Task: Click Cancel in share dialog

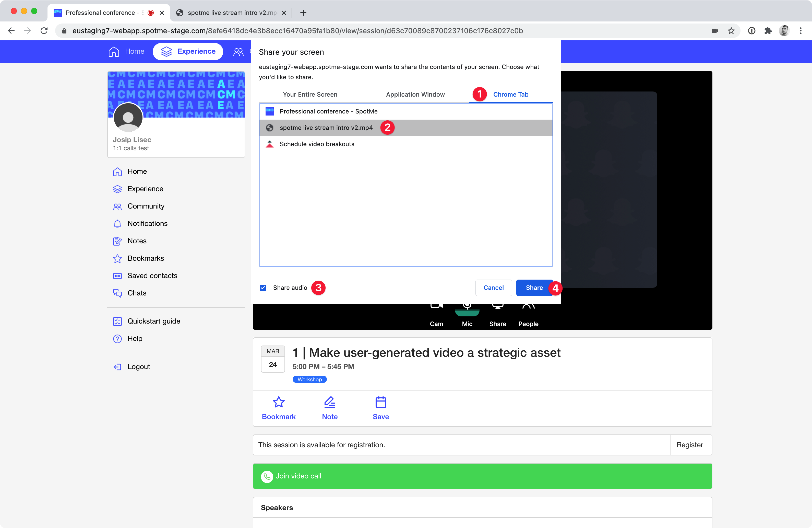Action: pos(493,288)
